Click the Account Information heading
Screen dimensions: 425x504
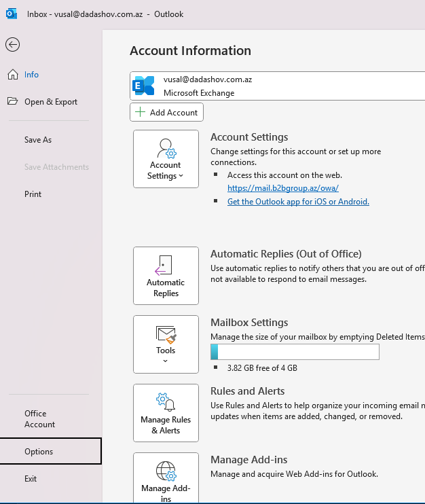point(191,51)
